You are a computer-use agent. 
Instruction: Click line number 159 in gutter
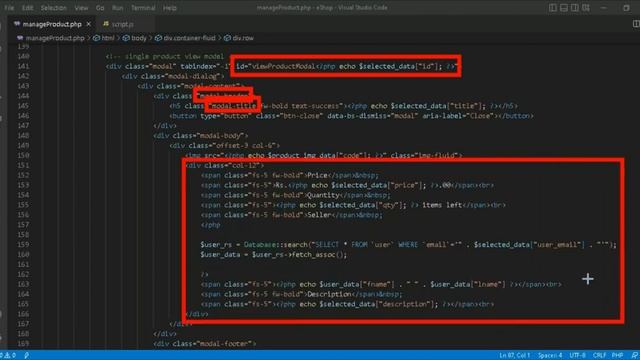tap(23, 244)
